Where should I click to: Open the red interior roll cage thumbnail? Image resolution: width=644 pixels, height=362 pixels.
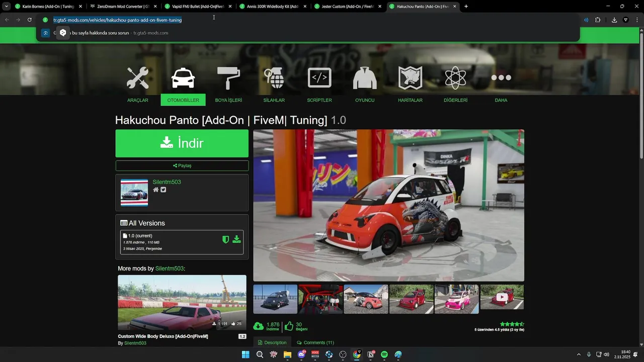click(320, 299)
